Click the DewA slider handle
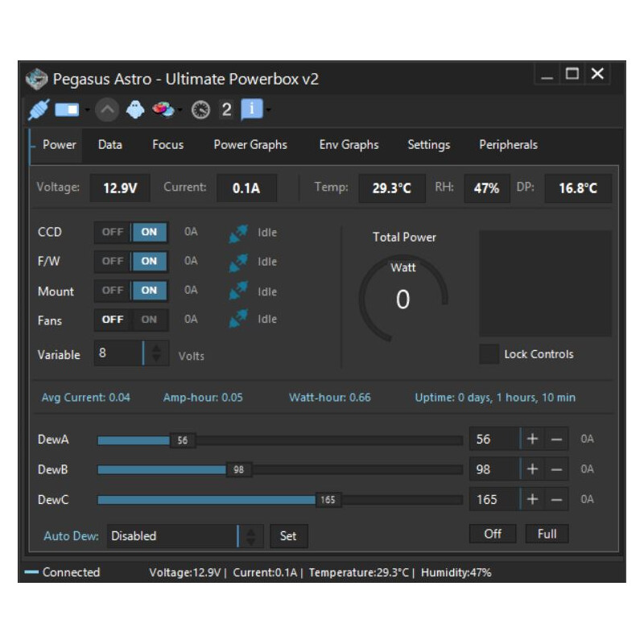The height and width of the screenshot is (644, 644). pyautogui.click(x=183, y=440)
